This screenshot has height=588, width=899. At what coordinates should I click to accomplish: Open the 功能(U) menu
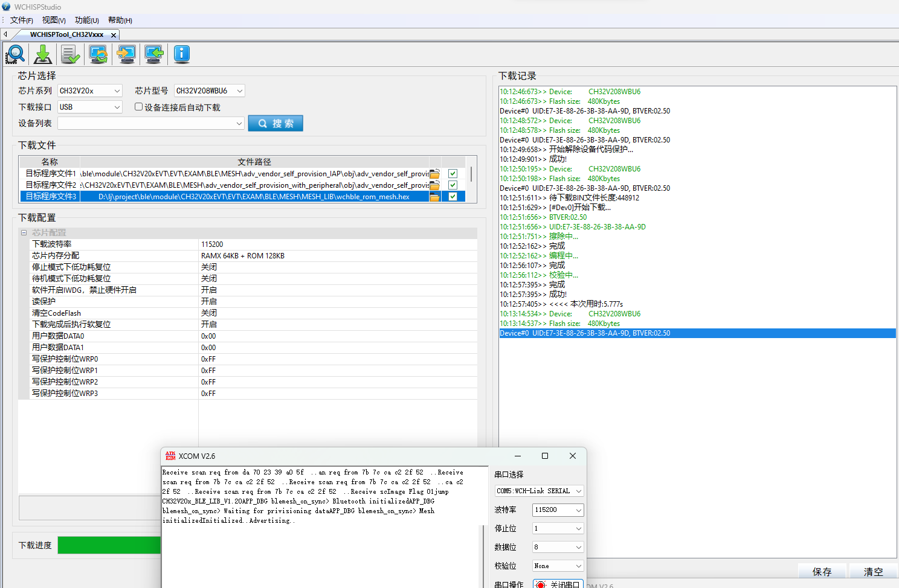(87, 21)
